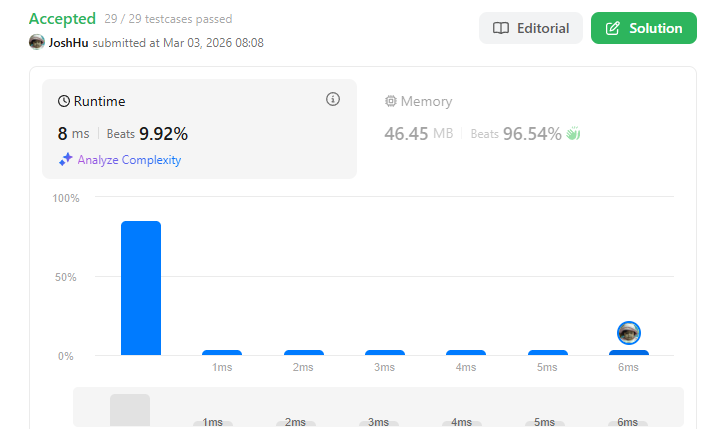Click the 1ms label on the chart axis

coord(222,367)
